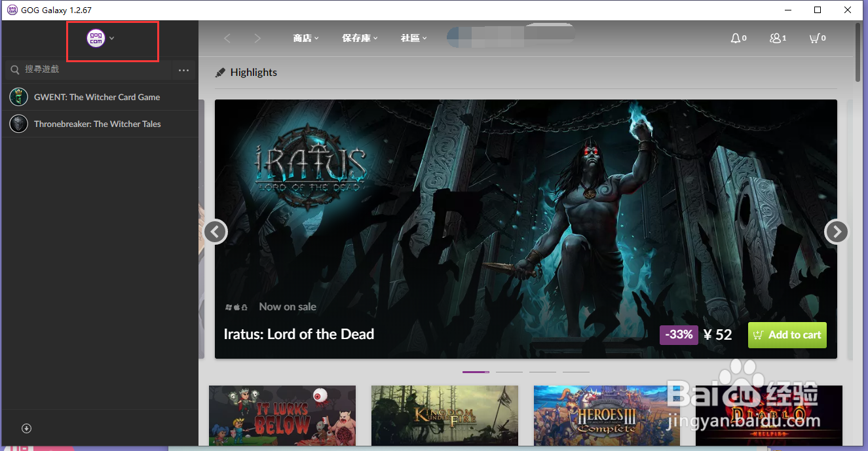Screen dimensions: 868x451
Task: Open the Heroes III Complete game thumbnail
Action: point(607,416)
